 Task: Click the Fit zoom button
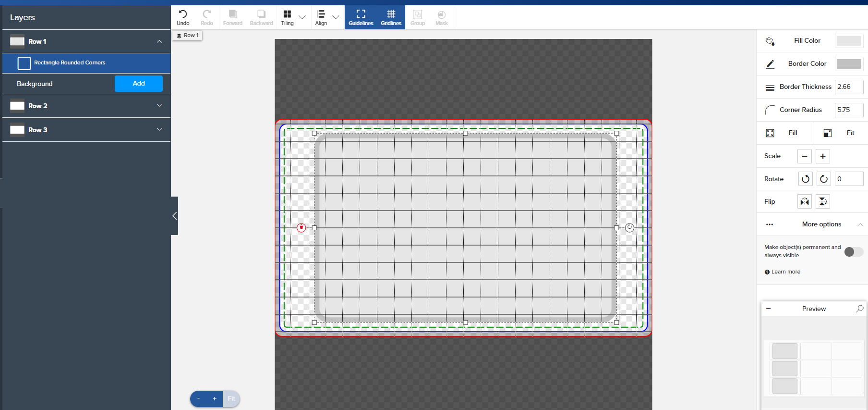click(231, 399)
